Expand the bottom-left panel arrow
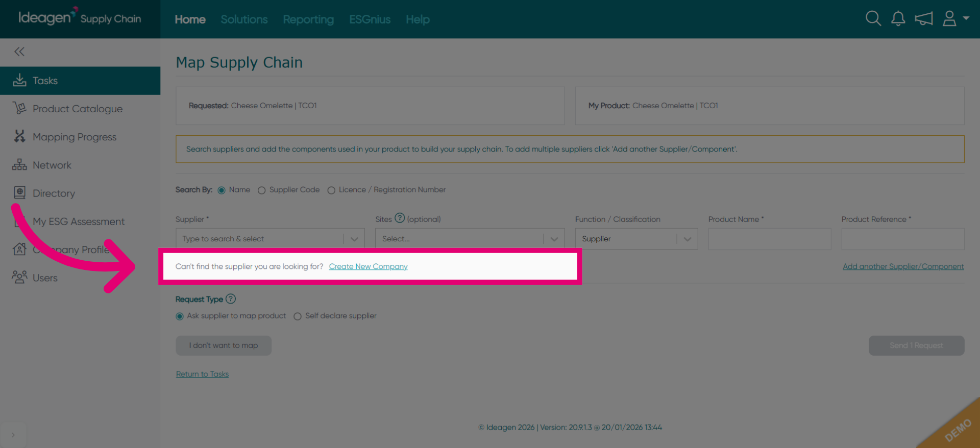This screenshot has width=980, height=448. click(x=13, y=435)
